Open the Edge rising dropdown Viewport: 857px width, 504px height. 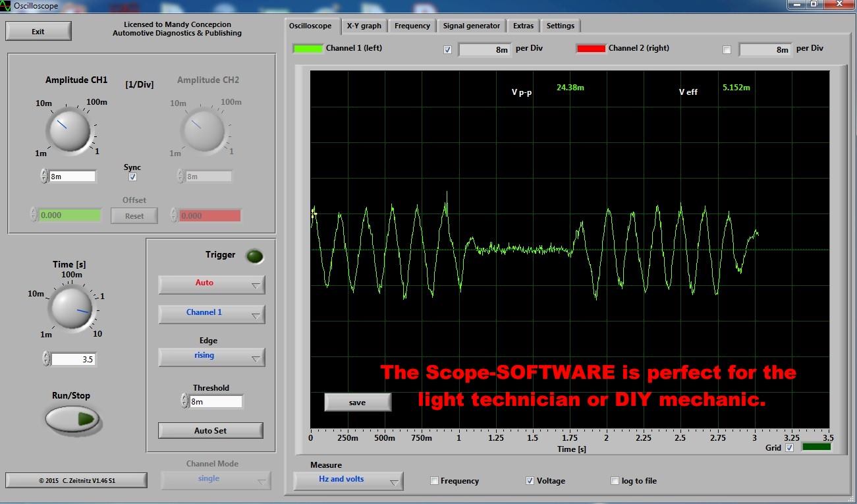pyautogui.click(x=211, y=357)
